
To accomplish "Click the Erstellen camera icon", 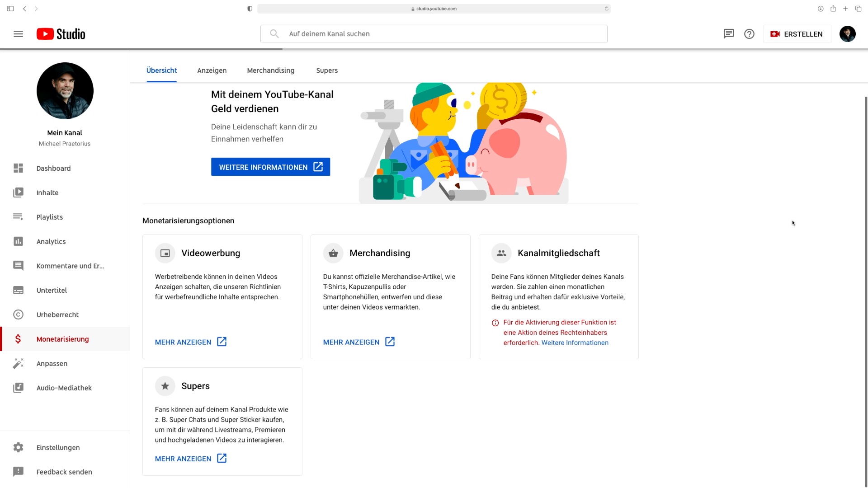I will 775,34.
